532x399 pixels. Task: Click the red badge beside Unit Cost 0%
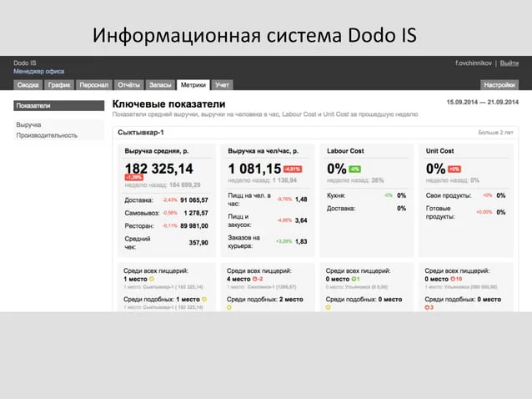(454, 169)
